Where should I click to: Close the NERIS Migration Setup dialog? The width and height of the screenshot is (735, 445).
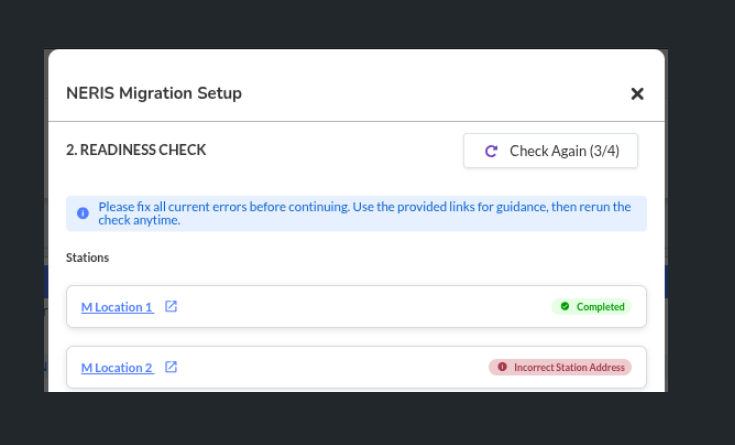click(637, 94)
